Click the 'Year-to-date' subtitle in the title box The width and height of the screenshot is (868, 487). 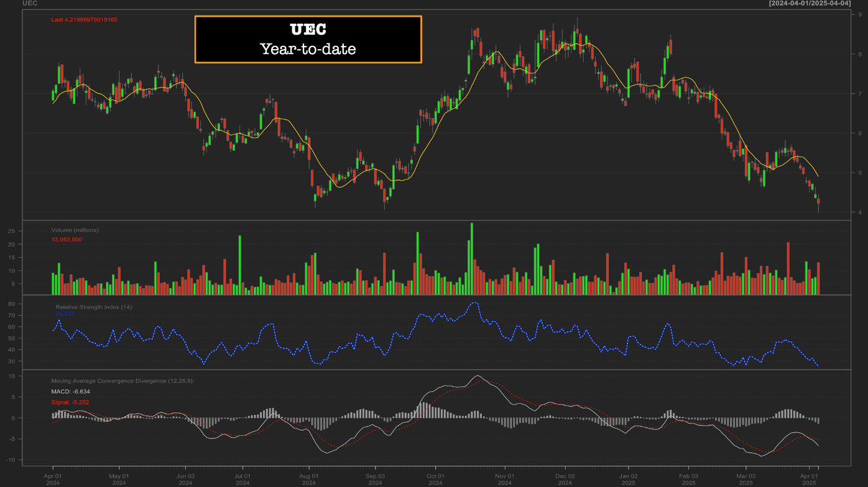pyautogui.click(x=308, y=48)
